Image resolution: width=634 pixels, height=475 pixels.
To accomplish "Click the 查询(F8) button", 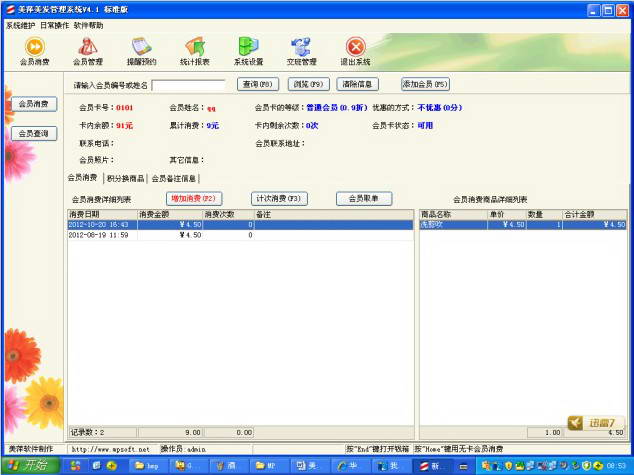I will coord(258,84).
